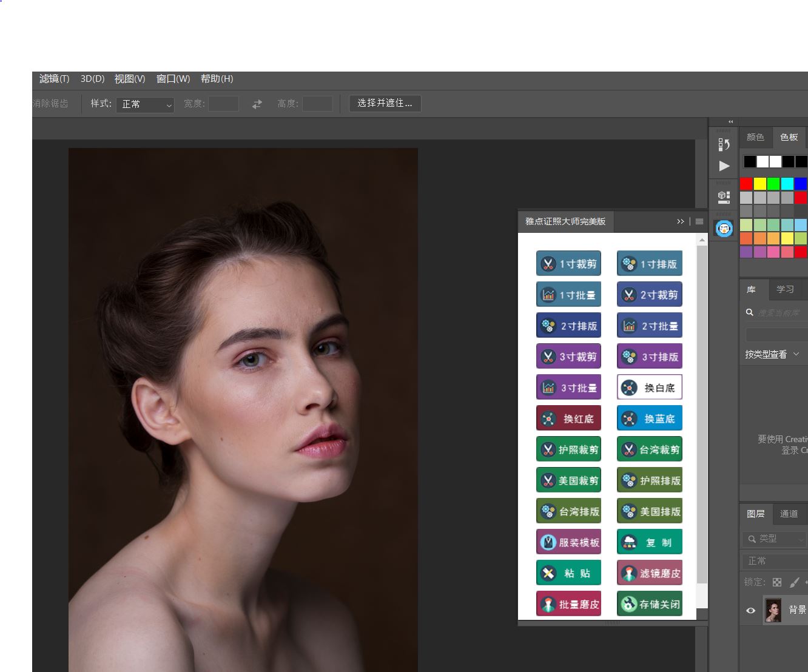The width and height of the screenshot is (808, 672).
Task: Click the 2寸排版 layout button
Action: click(x=568, y=326)
